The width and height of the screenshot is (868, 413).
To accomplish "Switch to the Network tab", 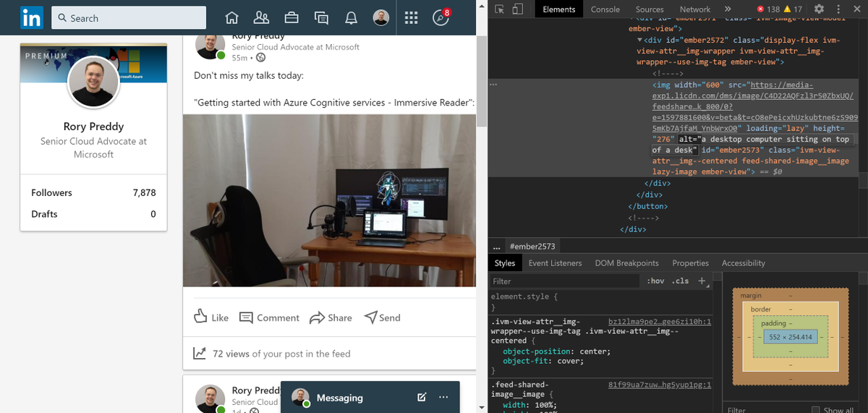I will point(695,9).
